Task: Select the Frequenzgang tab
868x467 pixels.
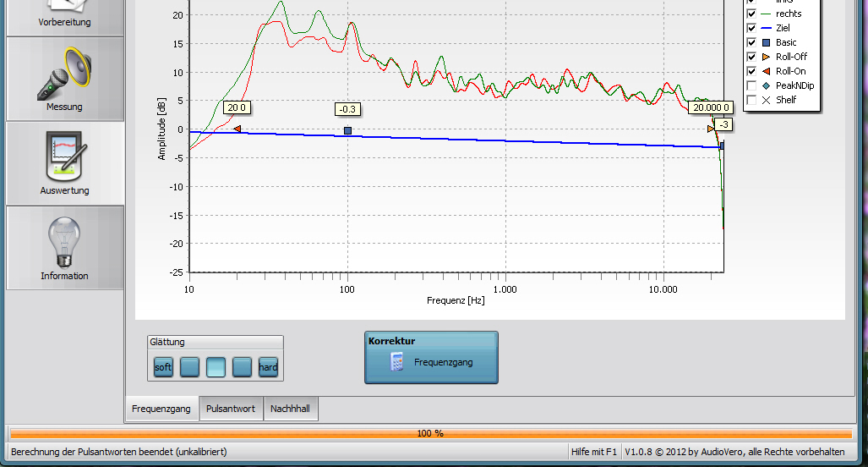Action: 161,409
